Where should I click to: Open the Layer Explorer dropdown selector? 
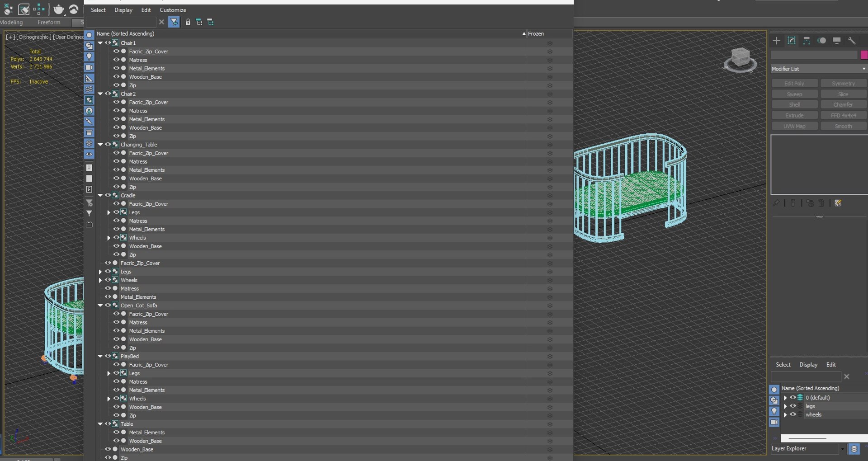tap(842, 449)
